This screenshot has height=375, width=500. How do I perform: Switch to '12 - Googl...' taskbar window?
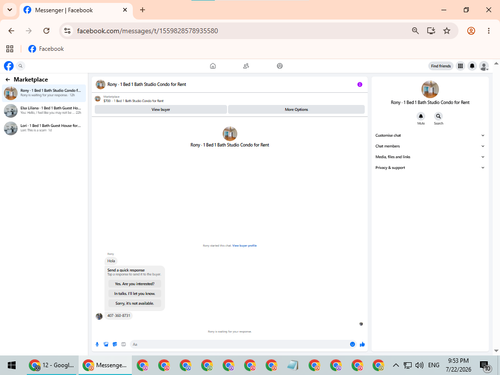click(x=52, y=365)
